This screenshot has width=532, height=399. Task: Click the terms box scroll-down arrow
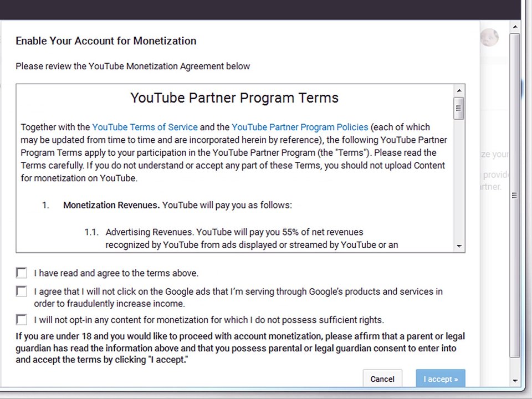click(x=459, y=246)
